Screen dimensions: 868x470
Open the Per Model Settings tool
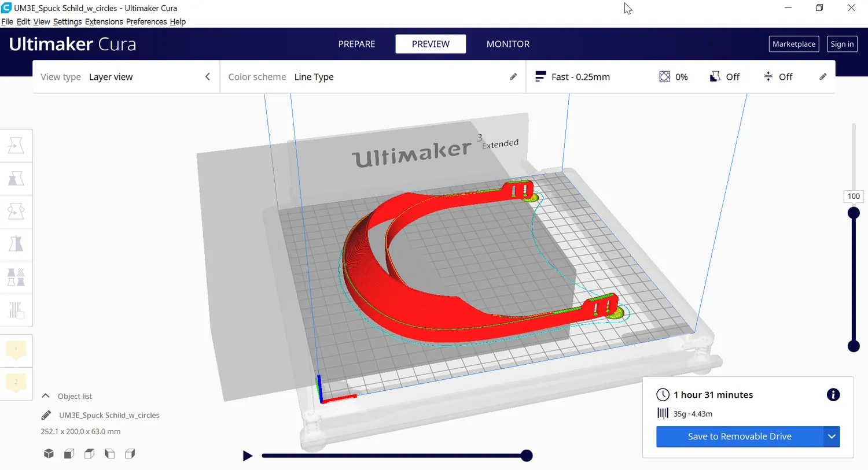(x=16, y=277)
